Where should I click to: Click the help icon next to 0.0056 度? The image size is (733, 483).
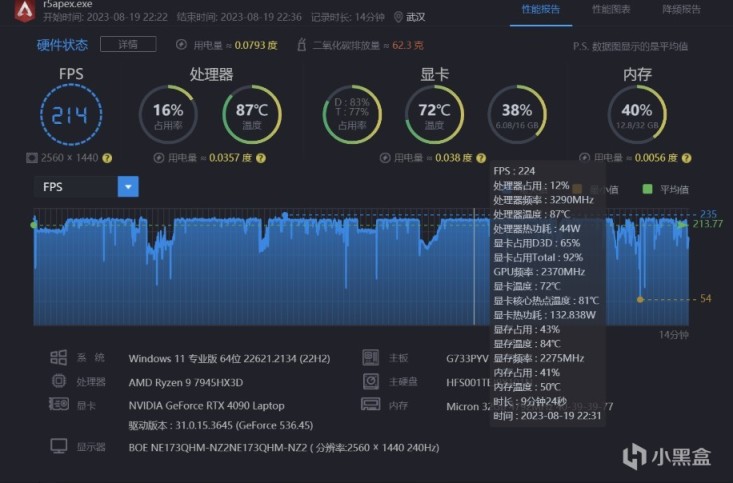coord(686,158)
